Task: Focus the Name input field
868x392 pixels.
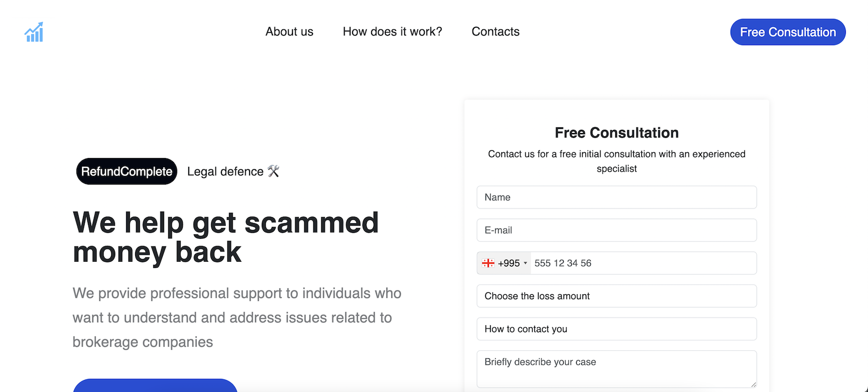Action: [616, 198]
